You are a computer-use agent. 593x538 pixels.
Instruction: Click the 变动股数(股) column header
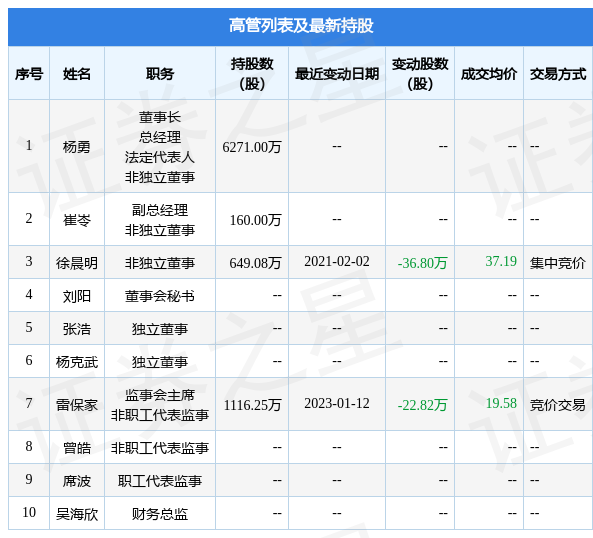point(420,74)
